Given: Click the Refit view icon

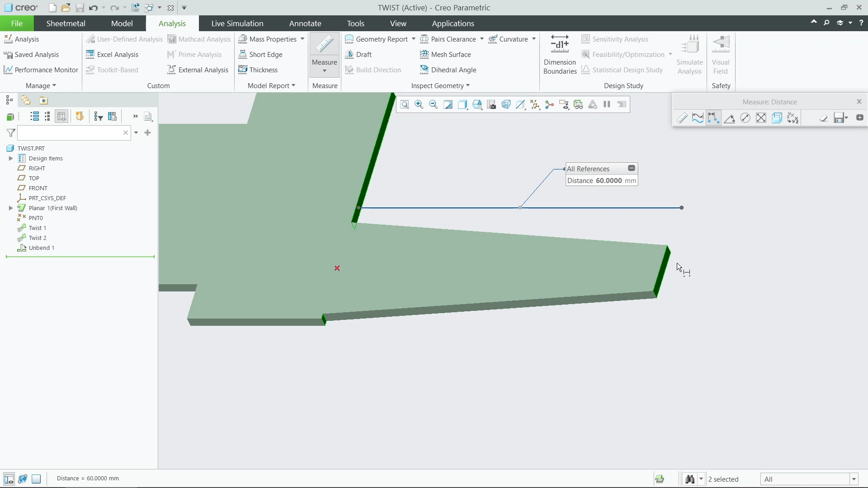Looking at the screenshot, I should pos(405,105).
